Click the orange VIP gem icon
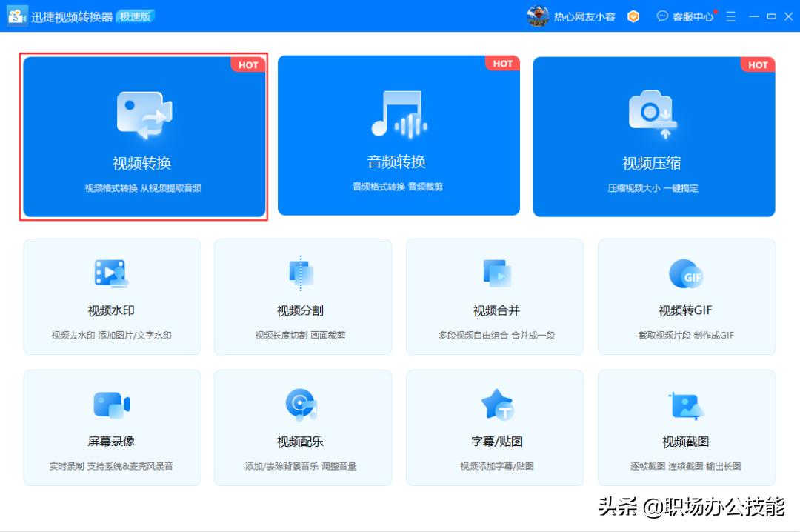This screenshot has width=800, height=532. tap(633, 16)
